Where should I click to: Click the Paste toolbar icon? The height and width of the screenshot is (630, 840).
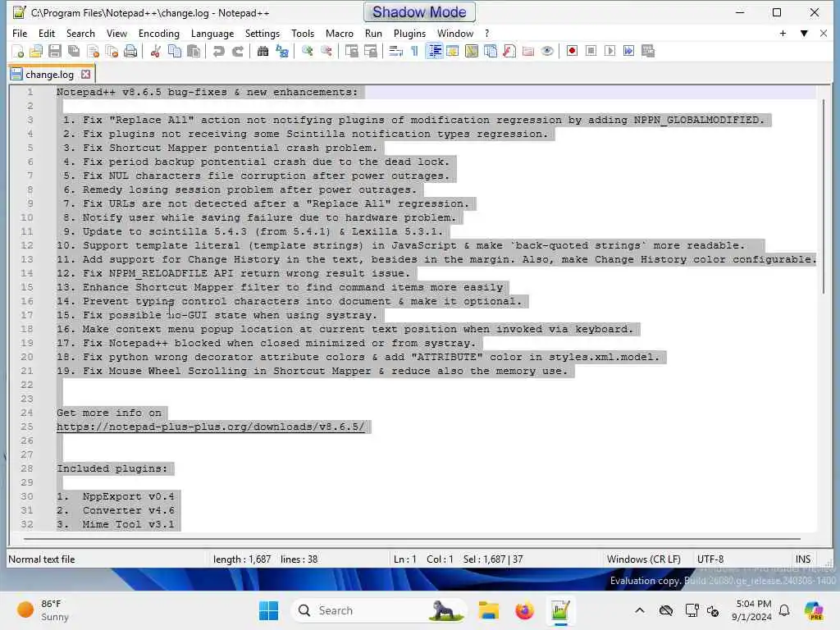coord(194,52)
